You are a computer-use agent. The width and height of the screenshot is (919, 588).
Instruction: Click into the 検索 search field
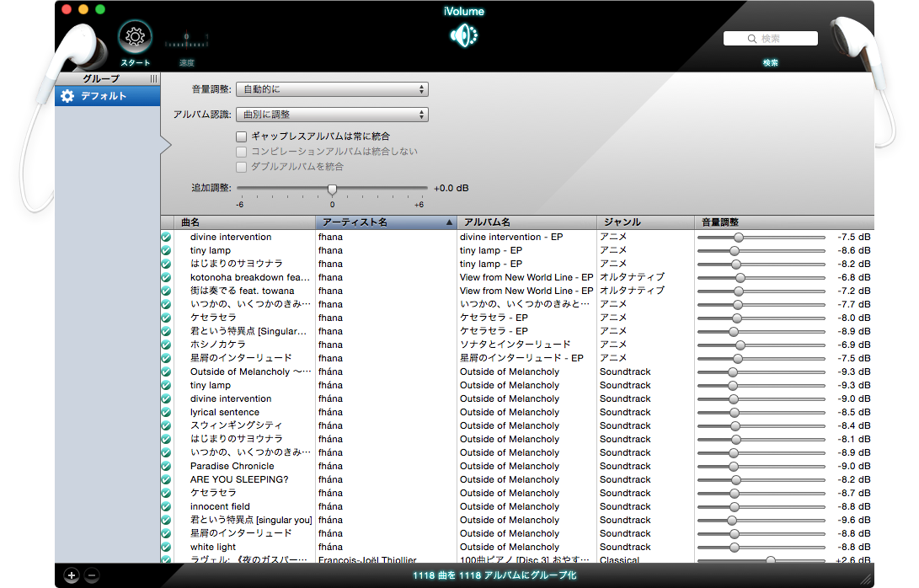point(770,39)
